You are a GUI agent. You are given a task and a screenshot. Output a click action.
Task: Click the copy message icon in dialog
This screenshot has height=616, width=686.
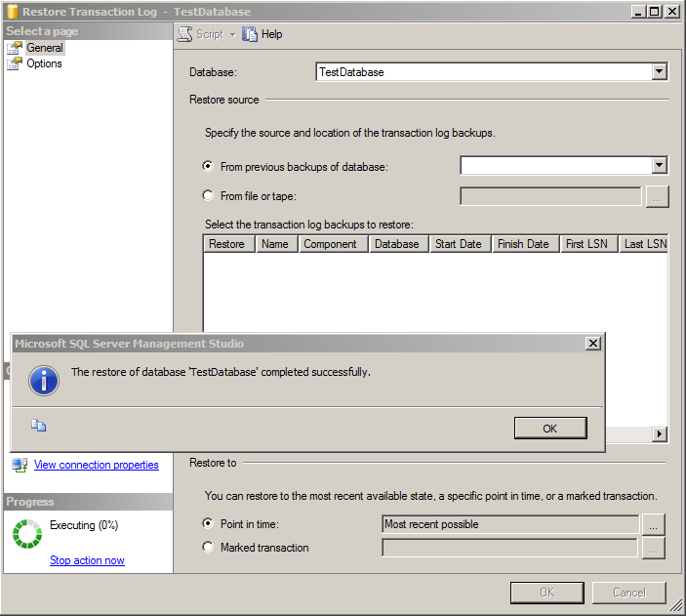pos(38,425)
